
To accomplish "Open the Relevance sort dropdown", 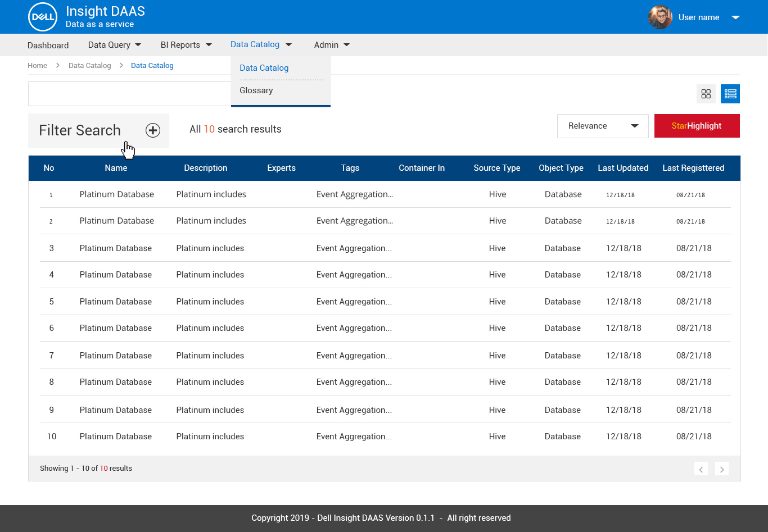I will (602, 126).
